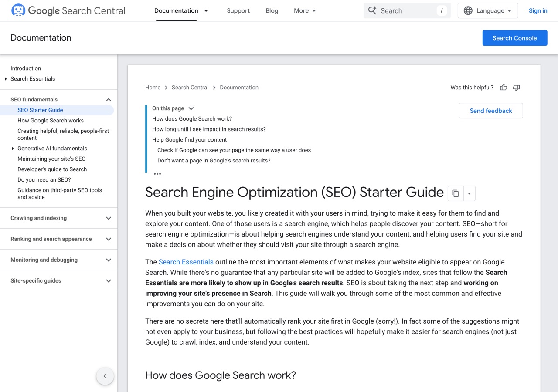Image resolution: width=558 pixels, height=392 pixels.
Task: Go to the Support tab
Action: [x=238, y=10]
